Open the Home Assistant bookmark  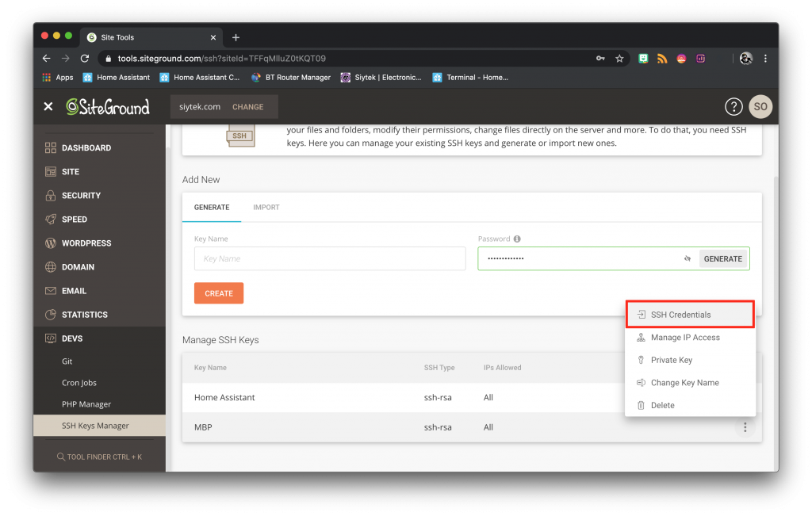[117, 78]
